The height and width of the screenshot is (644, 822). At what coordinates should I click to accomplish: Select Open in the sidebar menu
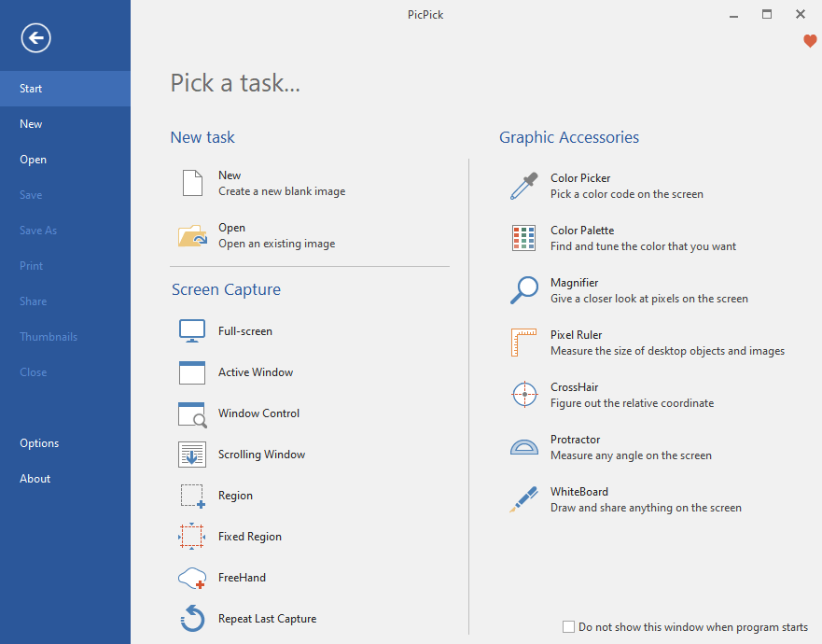65,160
